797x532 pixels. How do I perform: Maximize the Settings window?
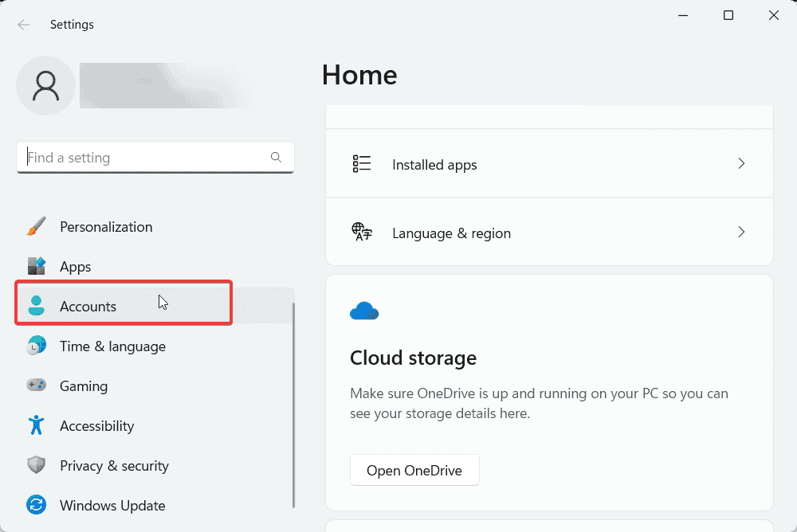(728, 16)
